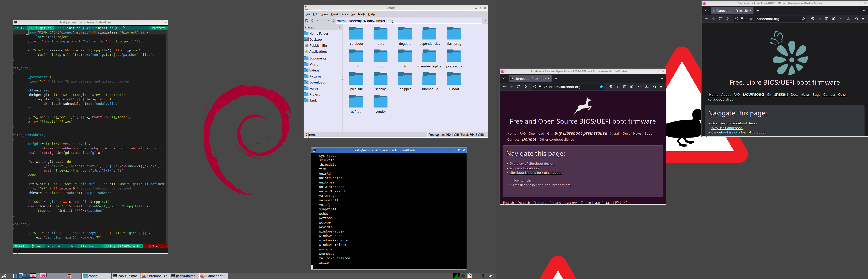Click site padlock icon for canoeboot.org
868x279 pixels.
coord(742,19)
